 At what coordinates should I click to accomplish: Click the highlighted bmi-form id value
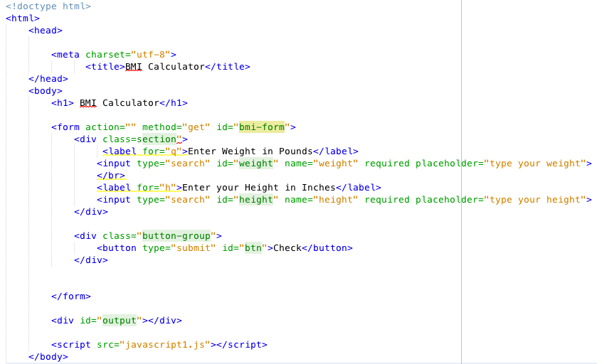262,127
